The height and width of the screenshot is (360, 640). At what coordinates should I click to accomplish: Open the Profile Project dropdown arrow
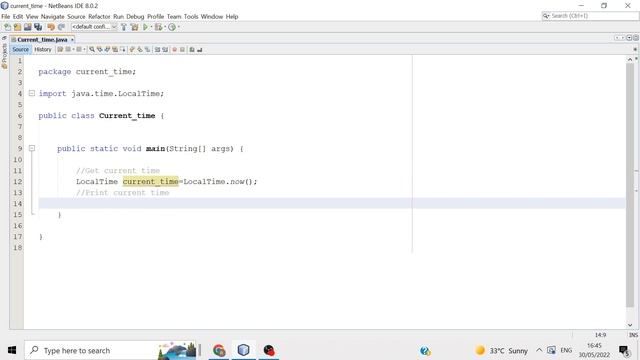click(178, 27)
